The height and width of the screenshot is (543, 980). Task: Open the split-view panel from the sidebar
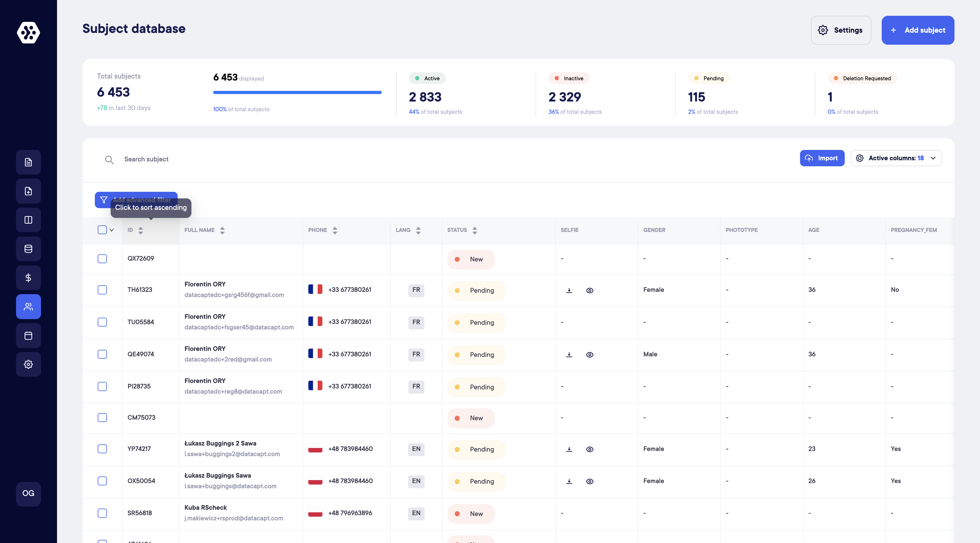coord(28,220)
